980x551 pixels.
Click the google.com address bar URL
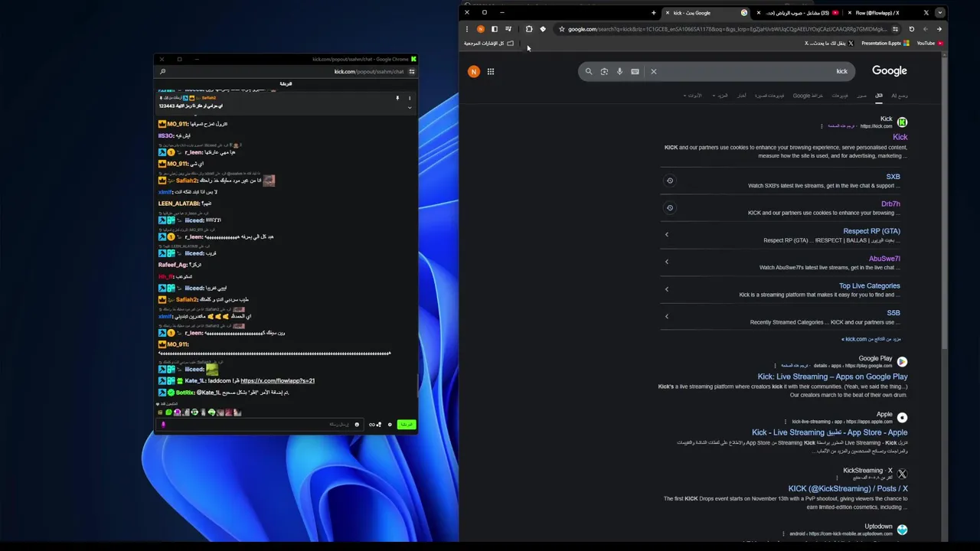pos(727,29)
